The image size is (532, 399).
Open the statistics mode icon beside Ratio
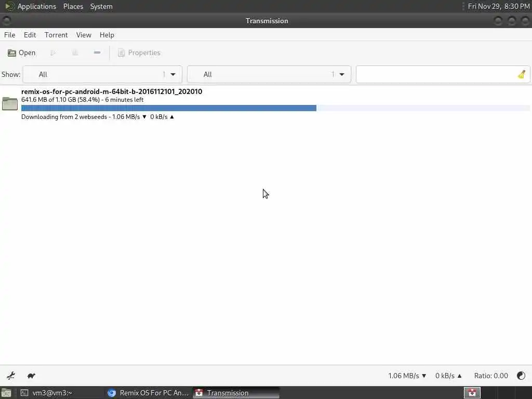coord(521,376)
